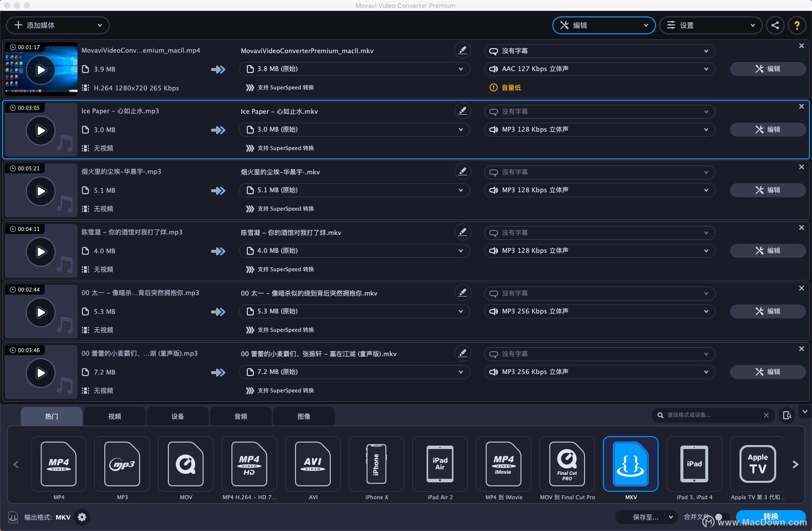Switch to the 音频 audio tab
The image size is (812, 531).
(x=241, y=416)
